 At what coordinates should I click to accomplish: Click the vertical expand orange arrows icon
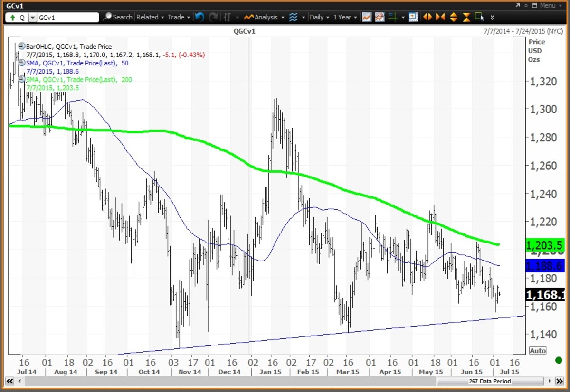[x=453, y=17]
